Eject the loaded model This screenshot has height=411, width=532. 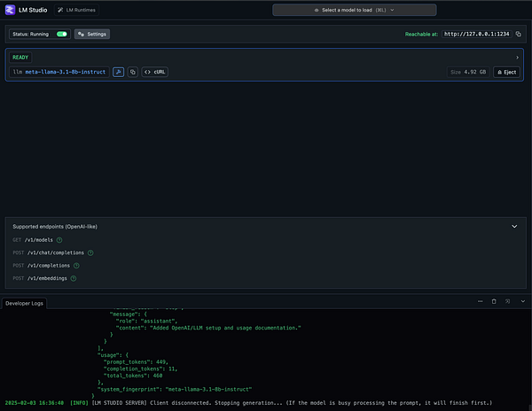coord(506,72)
